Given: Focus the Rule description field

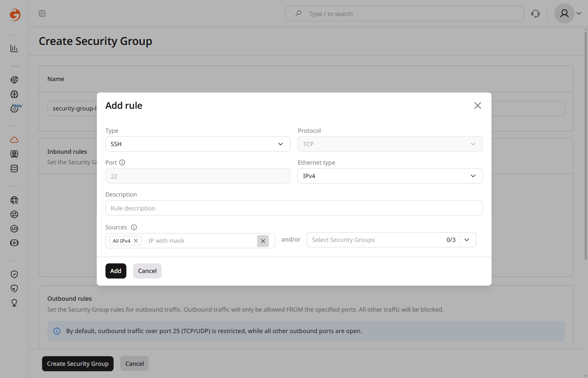Looking at the screenshot, I should 294,208.
